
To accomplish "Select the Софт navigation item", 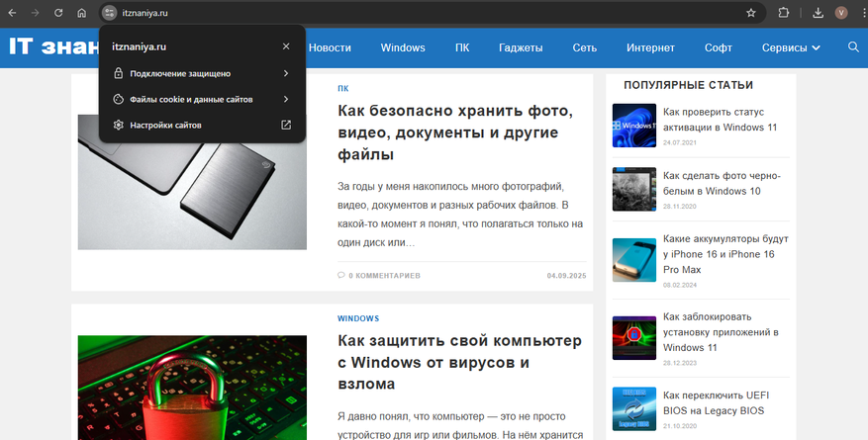I will pos(719,48).
